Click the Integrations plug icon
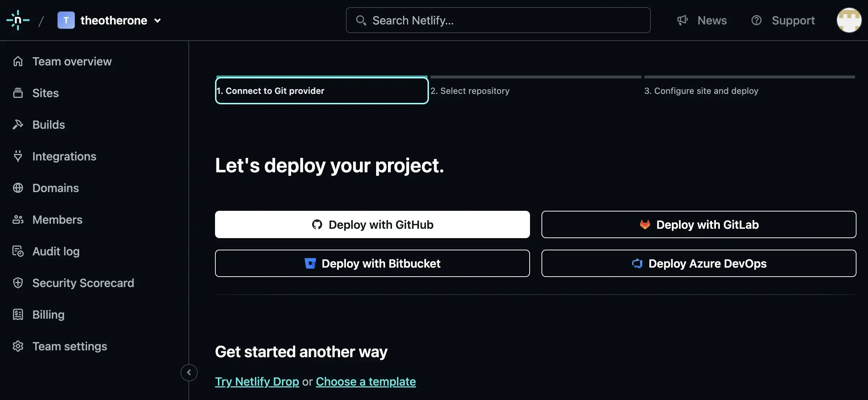Screen dimensions: 868x400 (x=18, y=156)
